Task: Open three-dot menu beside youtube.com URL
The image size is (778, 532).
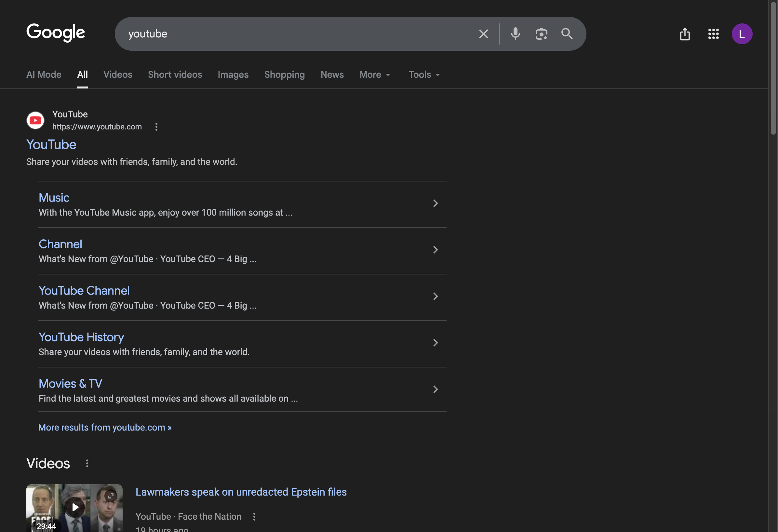Action: coord(156,127)
